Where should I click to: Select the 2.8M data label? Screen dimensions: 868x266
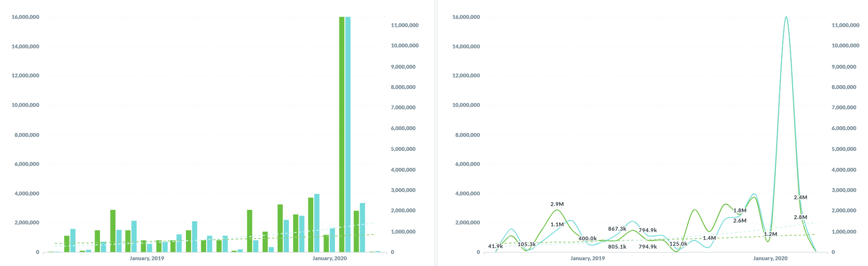(x=800, y=217)
